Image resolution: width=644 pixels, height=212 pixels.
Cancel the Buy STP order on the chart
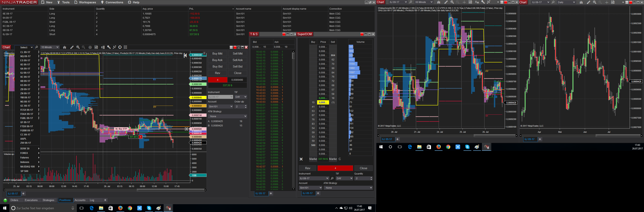[x=186, y=129]
